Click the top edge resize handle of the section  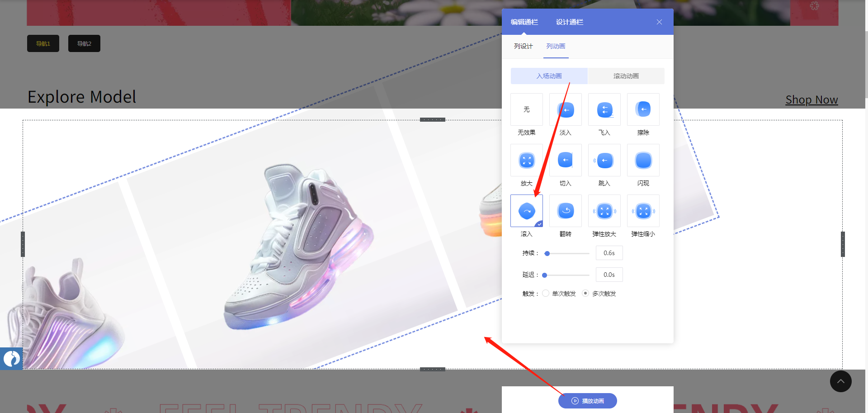(433, 120)
